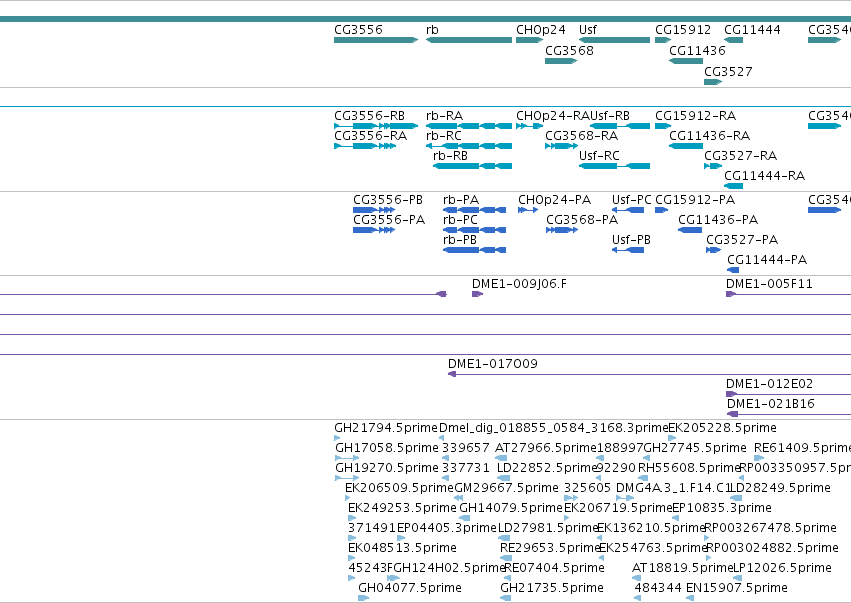Click the CG11436 gene glyph
The height and width of the screenshot is (603, 851).
[x=686, y=61]
